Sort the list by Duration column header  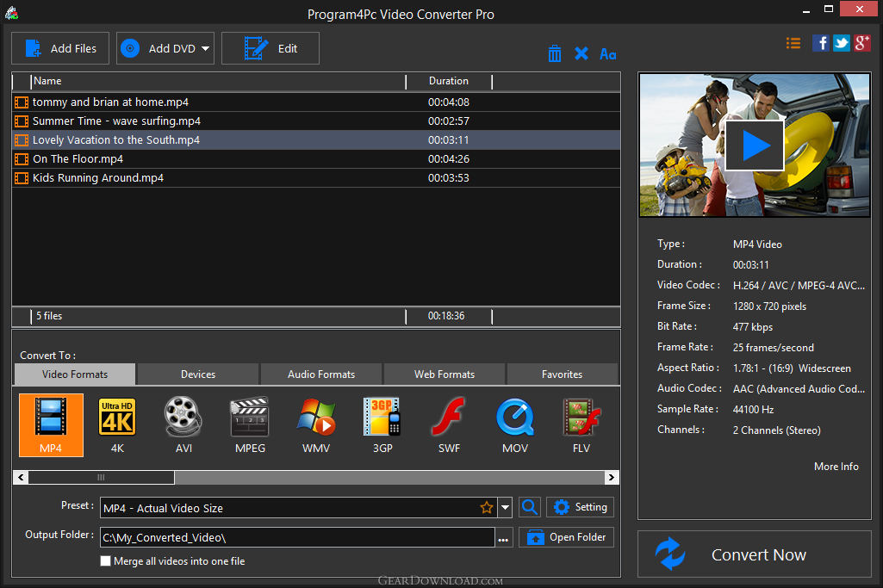(449, 81)
